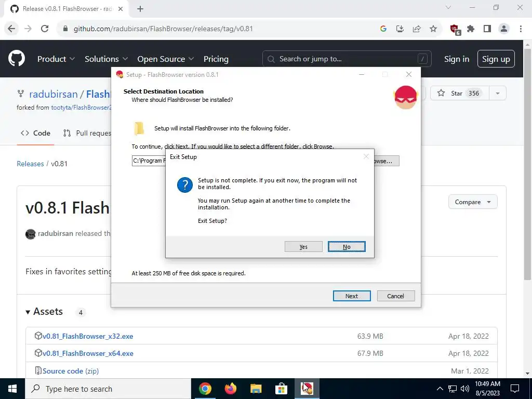This screenshot has width=532, height=399.
Task: Click the Sign up button
Action: (496, 59)
